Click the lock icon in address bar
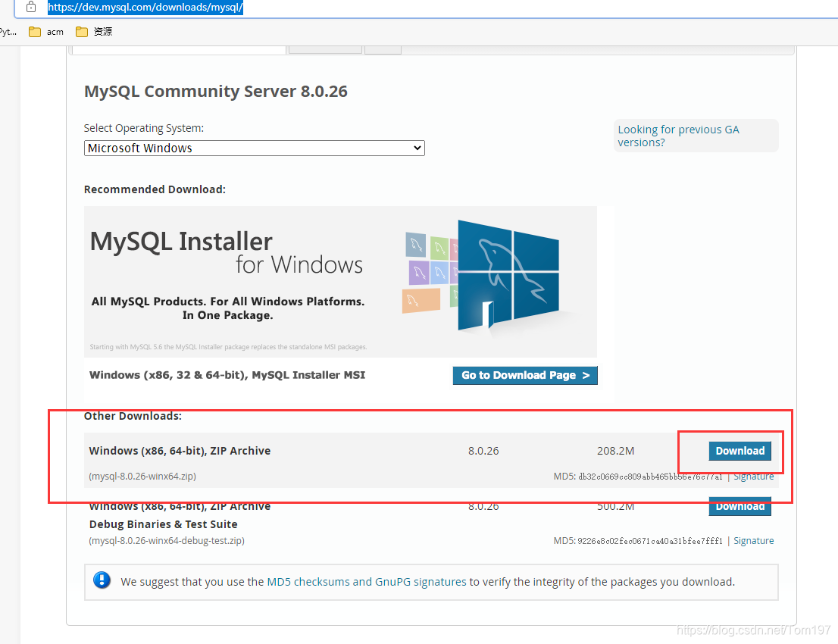Screen dimensions: 838x644 pos(31,6)
